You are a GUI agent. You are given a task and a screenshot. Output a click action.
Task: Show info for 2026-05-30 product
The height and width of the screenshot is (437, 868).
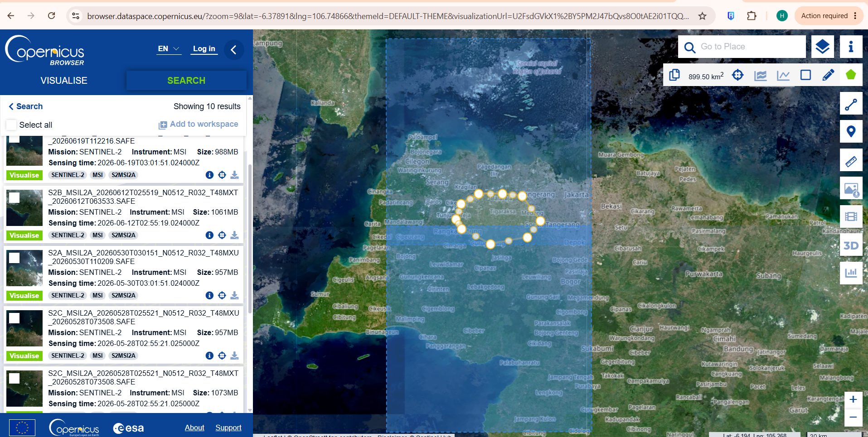coord(209,295)
